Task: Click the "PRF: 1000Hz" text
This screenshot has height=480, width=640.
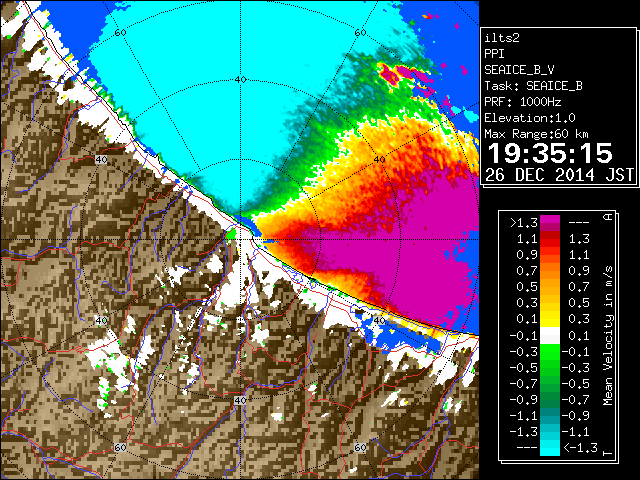Action: pos(523,102)
